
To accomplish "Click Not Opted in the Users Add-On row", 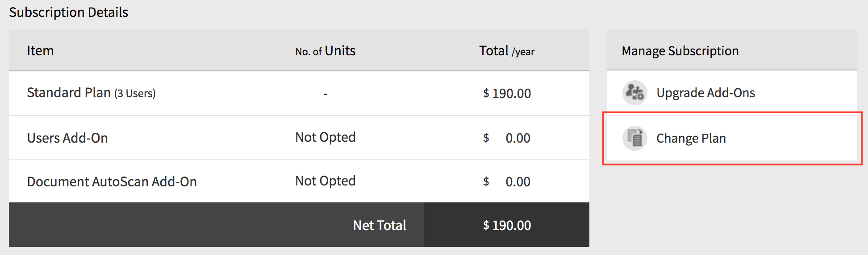I will [325, 137].
